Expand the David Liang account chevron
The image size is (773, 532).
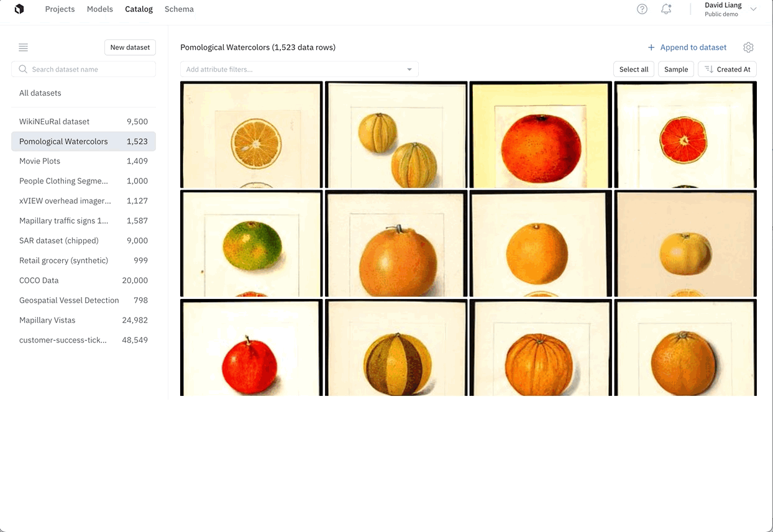tap(753, 9)
